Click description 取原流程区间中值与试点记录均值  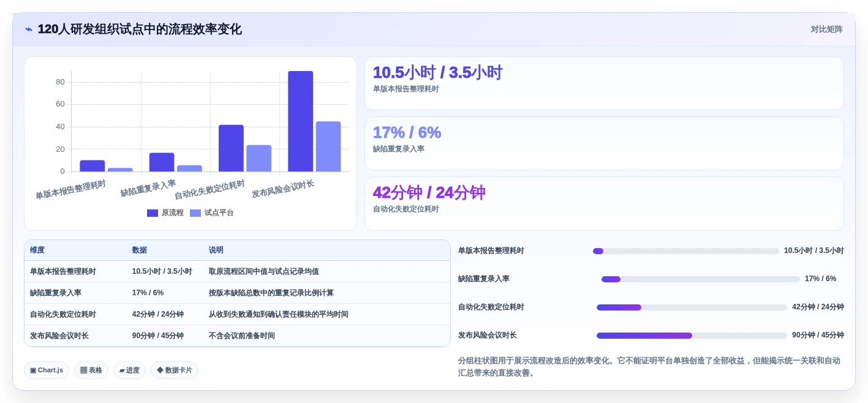(264, 271)
